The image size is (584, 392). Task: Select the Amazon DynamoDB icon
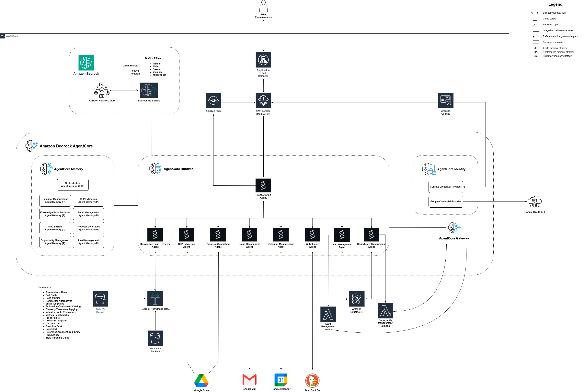357,299
